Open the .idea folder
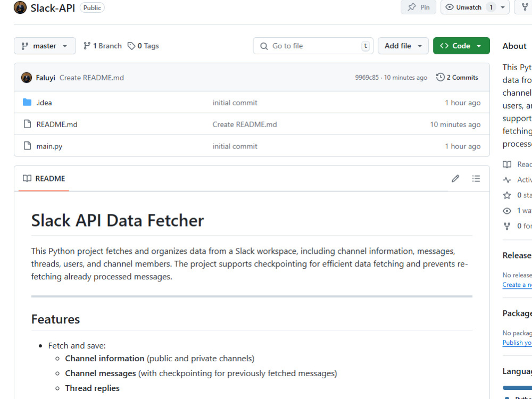Screen dimensions: 532x399 (44, 103)
